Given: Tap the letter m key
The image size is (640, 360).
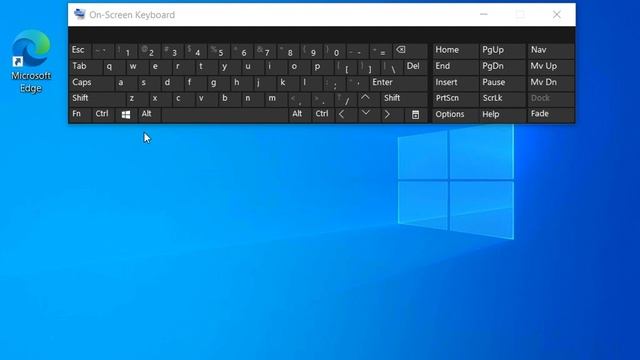Looking at the screenshot, I should pyautogui.click(x=276, y=99).
